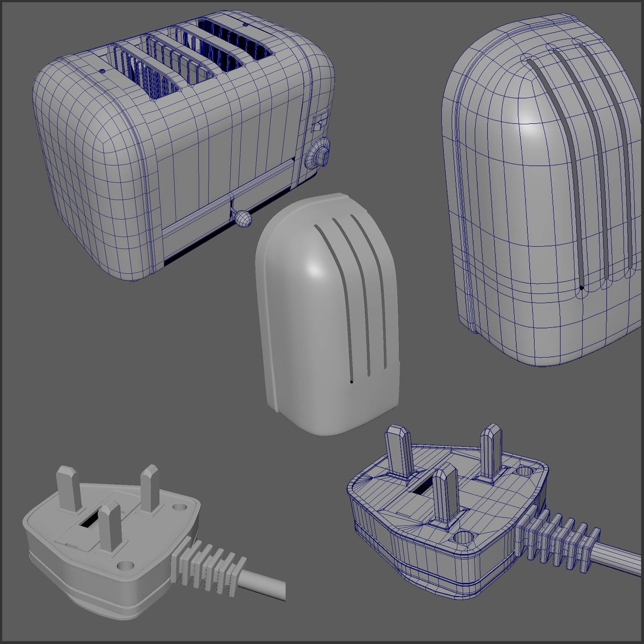Select the wireframe toaster model top-left
This screenshot has height=644, width=644.
click(x=168, y=134)
